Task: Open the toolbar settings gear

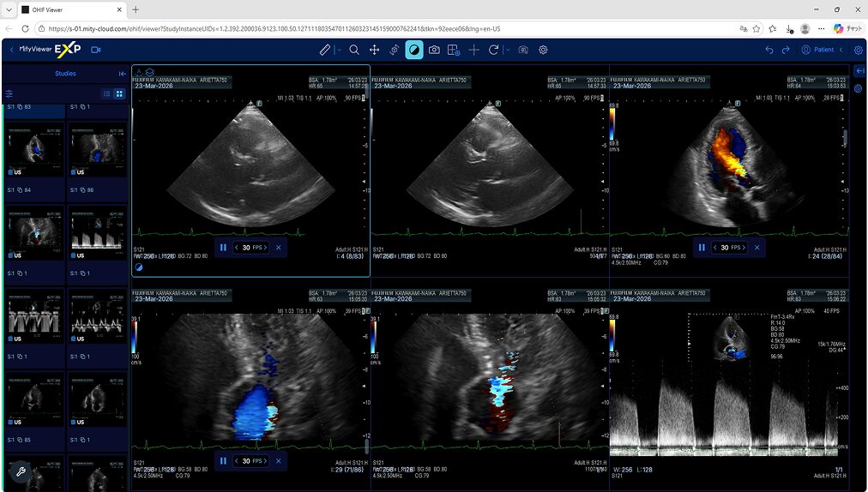Action: 543,50
